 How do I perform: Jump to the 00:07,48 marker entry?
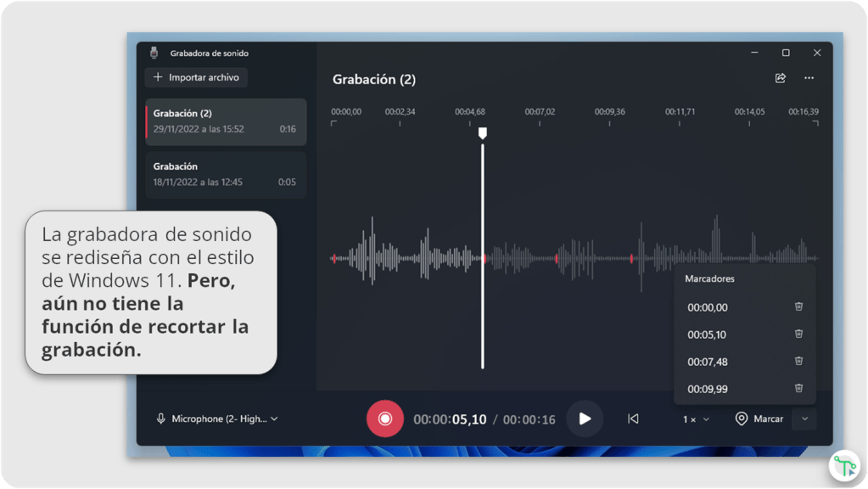708,362
